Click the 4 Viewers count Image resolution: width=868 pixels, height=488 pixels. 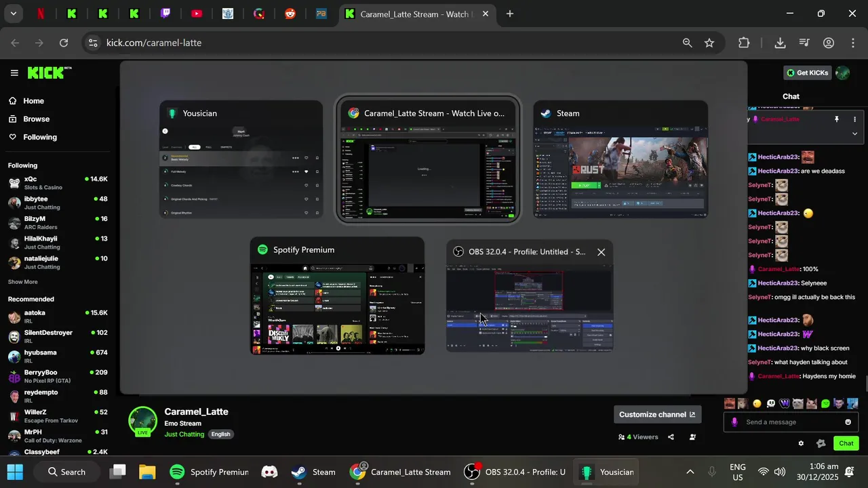click(x=638, y=437)
